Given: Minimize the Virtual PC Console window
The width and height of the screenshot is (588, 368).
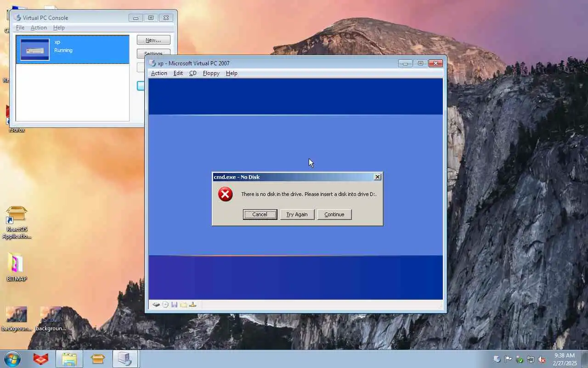Looking at the screenshot, I should tap(136, 18).
